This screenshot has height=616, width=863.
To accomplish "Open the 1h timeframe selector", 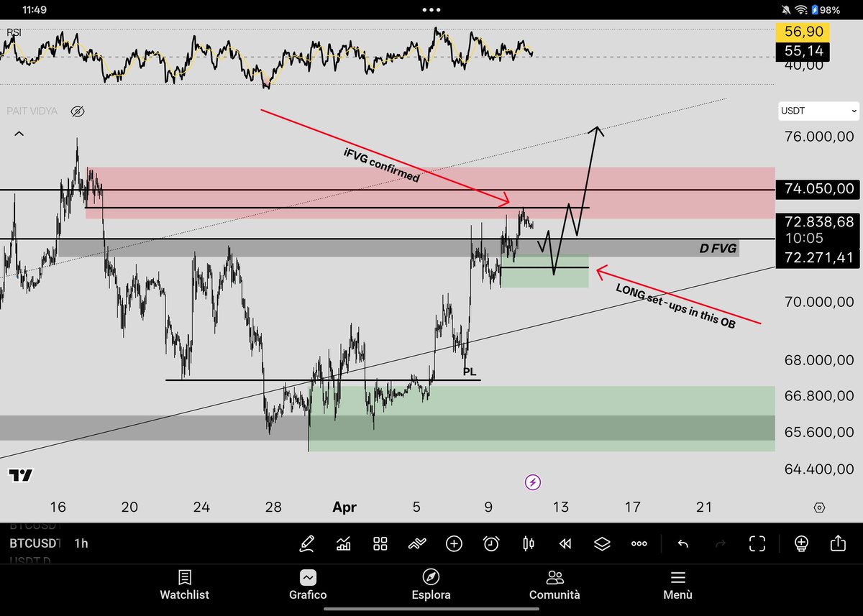I will click(x=81, y=543).
